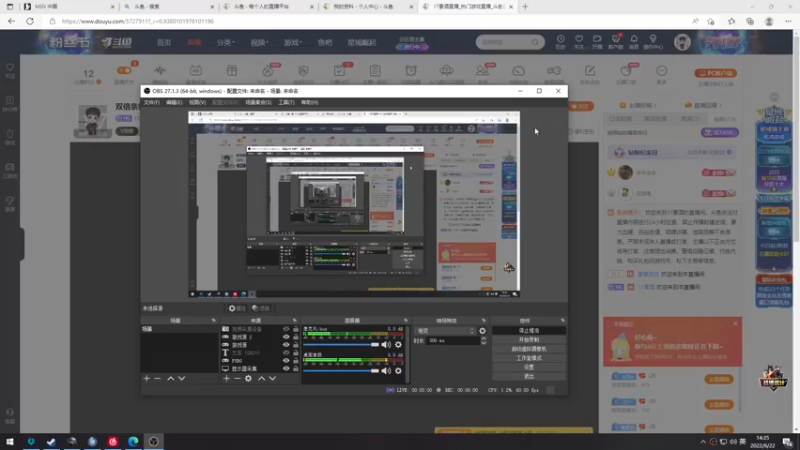Click the 开始录制 start recording button
Screen dimensions: 800x450
529,340
